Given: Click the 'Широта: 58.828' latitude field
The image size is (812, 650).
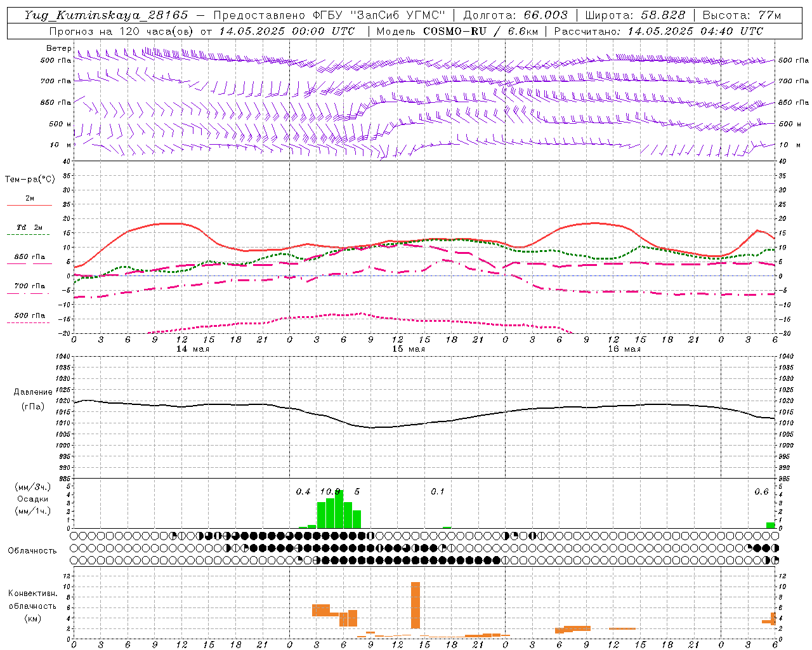Looking at the screenshot, I should (x=635, y=15).
